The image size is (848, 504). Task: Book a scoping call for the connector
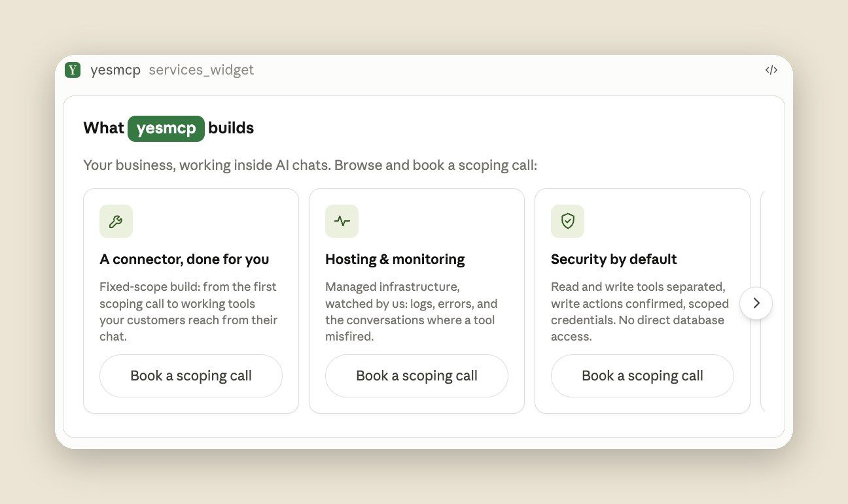click(191, 376)
